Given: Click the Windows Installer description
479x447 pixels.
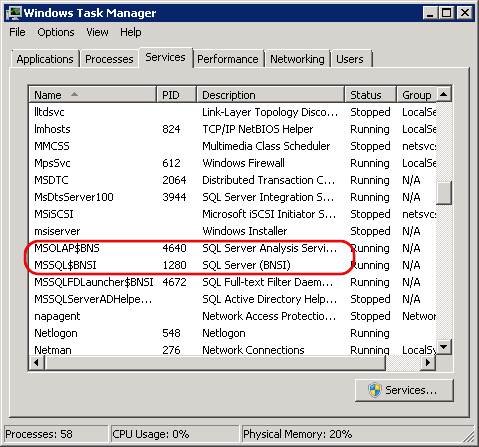Looking at the screenshot, I should (x=244, y=231).
